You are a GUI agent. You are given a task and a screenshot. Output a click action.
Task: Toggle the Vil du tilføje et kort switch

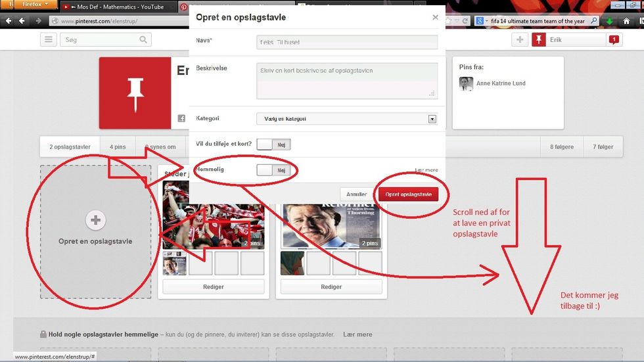pyautogui.click(x=273, y=145)
